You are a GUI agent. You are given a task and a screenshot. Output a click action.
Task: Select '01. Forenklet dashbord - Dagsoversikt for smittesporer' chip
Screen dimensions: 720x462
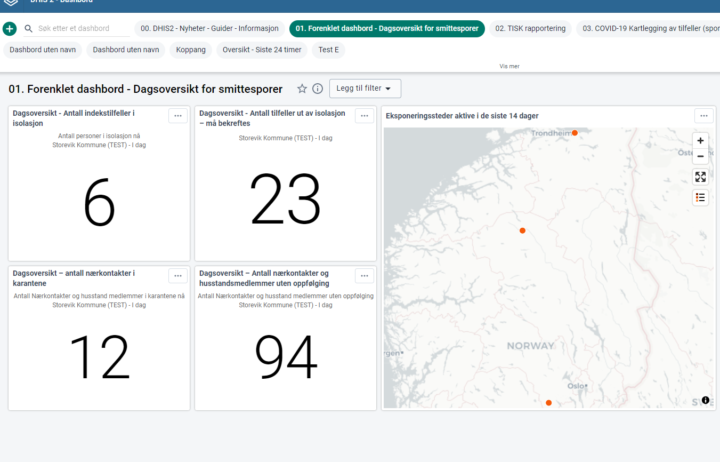point(387,28)
